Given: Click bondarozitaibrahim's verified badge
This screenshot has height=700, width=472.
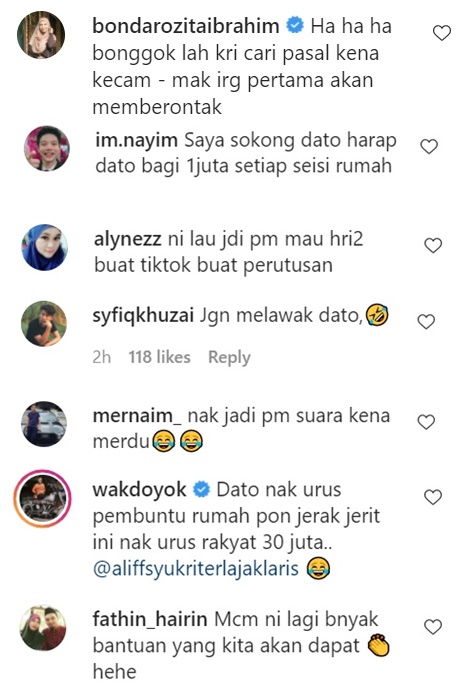Looking at the screenshot, I should pos(295,25).
